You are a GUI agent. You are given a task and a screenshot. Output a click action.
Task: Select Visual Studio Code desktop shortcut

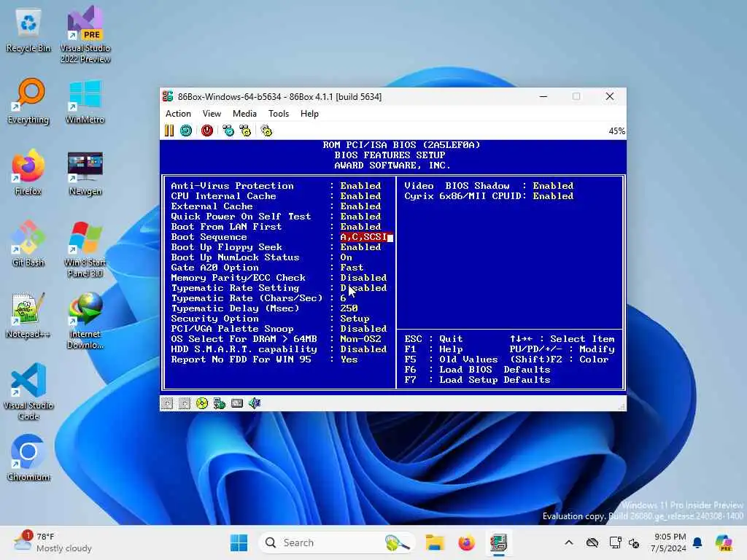(28, 392)
